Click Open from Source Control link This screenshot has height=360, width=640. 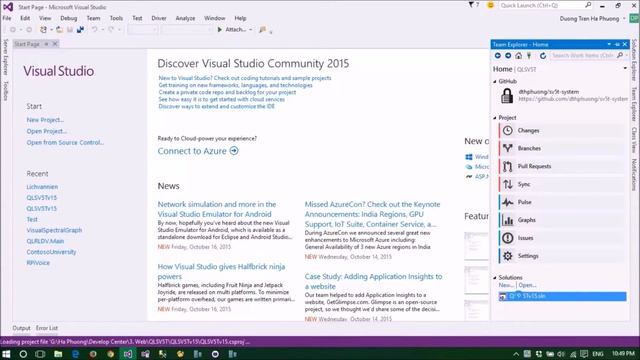(65, 143)
